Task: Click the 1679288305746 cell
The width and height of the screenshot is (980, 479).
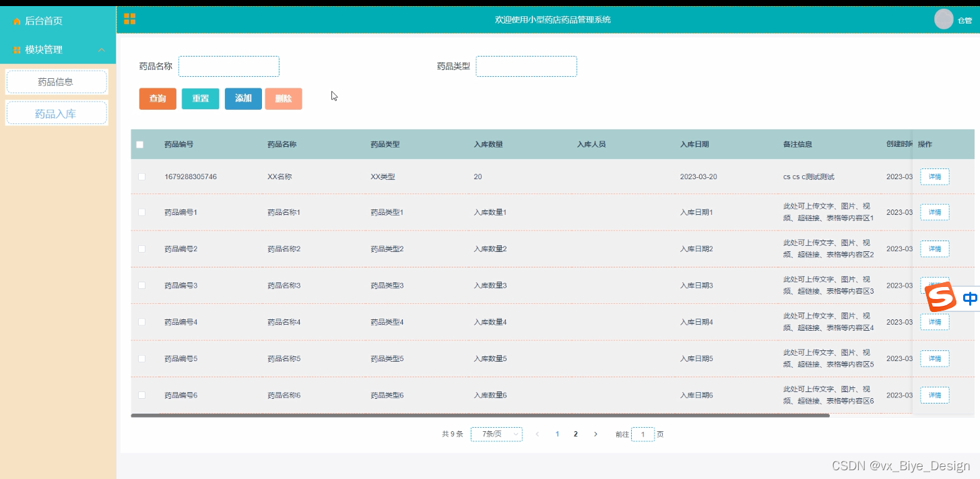Action: [x=191, y=177]
